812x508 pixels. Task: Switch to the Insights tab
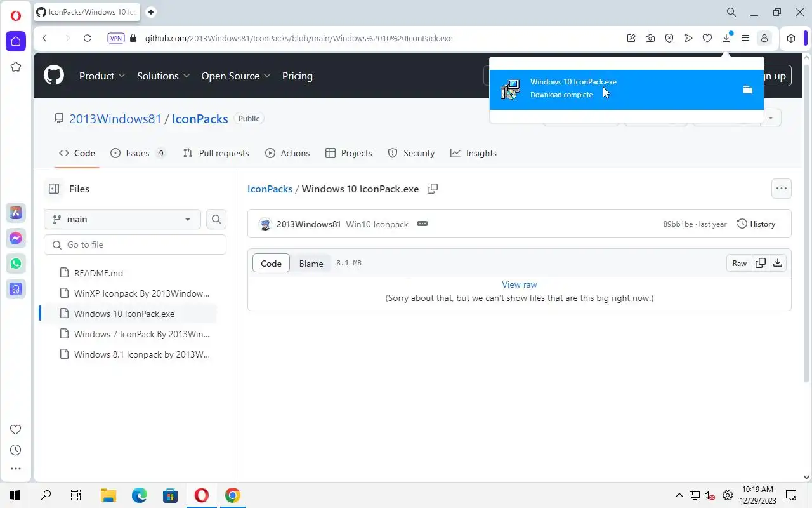point(473,153)
